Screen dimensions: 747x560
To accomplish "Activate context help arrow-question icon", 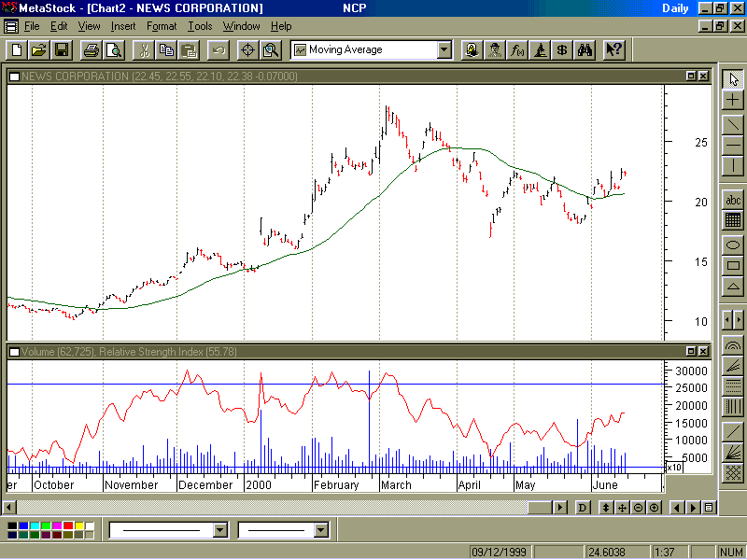I will pos(614,50).
